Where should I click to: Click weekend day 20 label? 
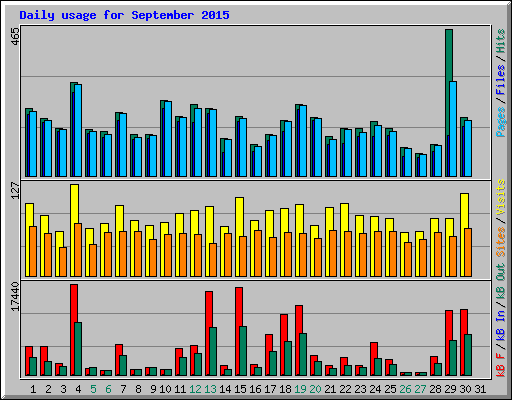(x=315, y=389)
